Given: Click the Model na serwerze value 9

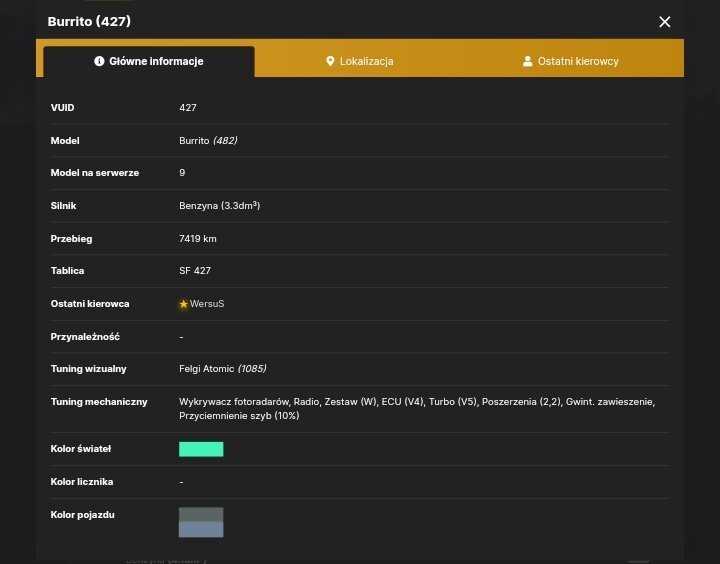Looking at the screenshot, I should pos(182,173).
